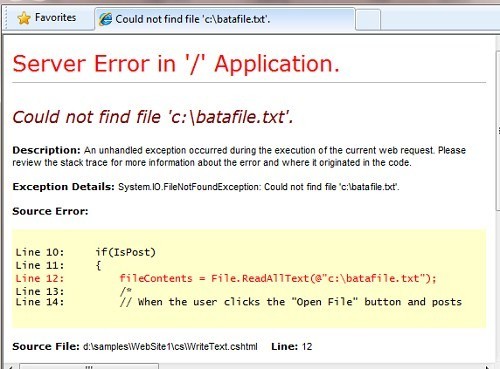Viewport: 500px width, 369px height.
Task: Click the 'Exception Details:' label
Action: (63, 187)
